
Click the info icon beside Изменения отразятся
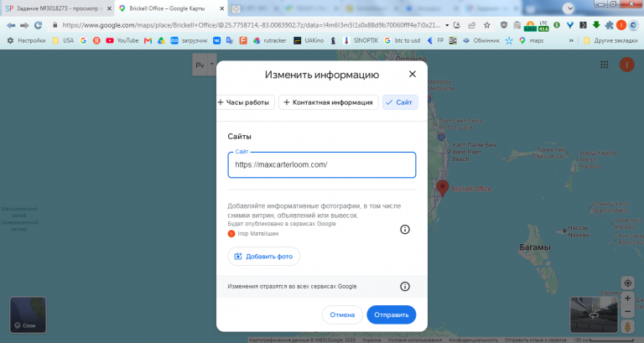(x=404, y=286)
